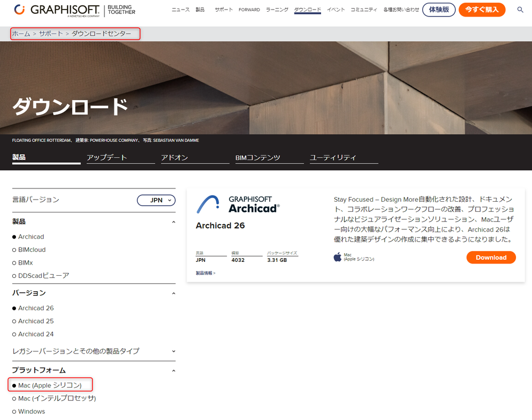This screenshot has width=532, height=420.
Task: Select Archicad product radio option
Action: tap(28, 236)
